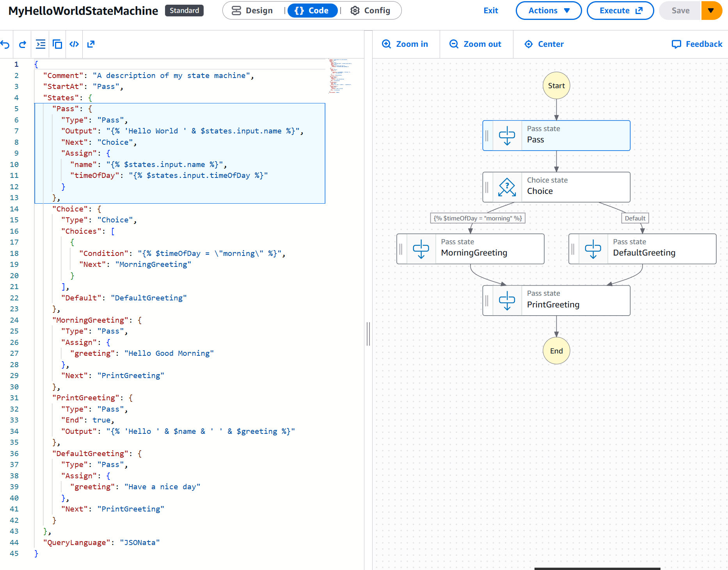
Task: Zoom in on the workflow diagram
Action: pos(406,44)
